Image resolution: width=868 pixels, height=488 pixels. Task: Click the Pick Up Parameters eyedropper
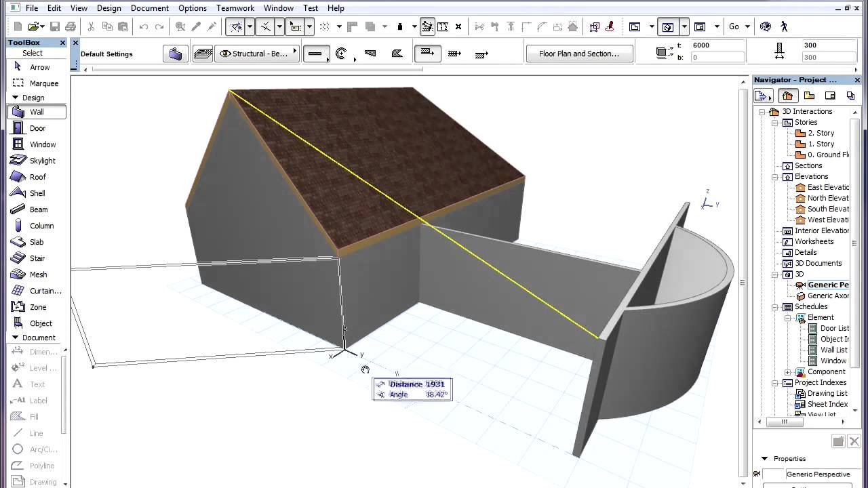pyautogui.click(x=196, y=26)
